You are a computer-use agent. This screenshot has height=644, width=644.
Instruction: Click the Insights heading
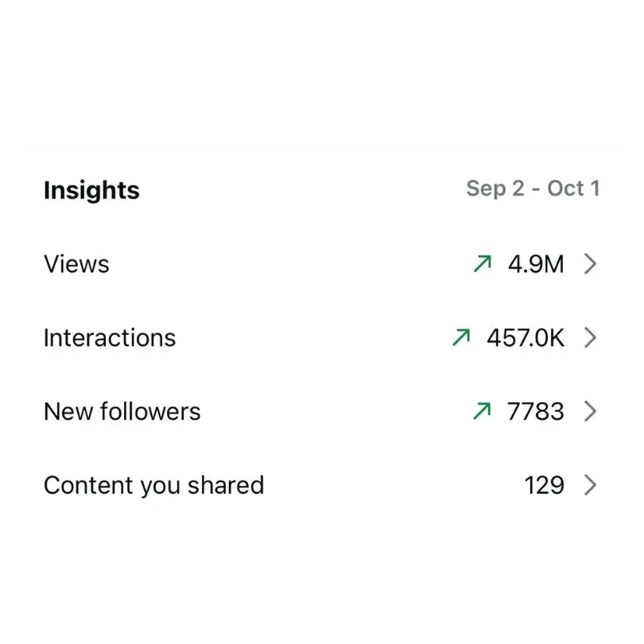[x=91, y=190]
